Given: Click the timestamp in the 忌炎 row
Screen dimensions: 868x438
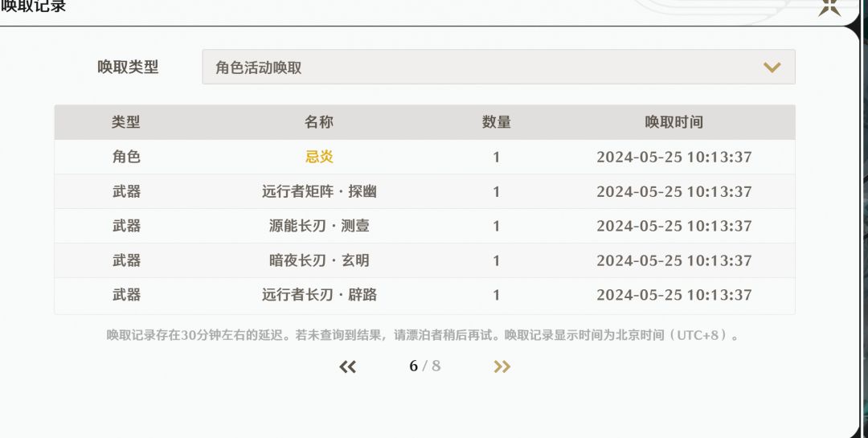Looking at the screenshot, I should coord(674,158).
